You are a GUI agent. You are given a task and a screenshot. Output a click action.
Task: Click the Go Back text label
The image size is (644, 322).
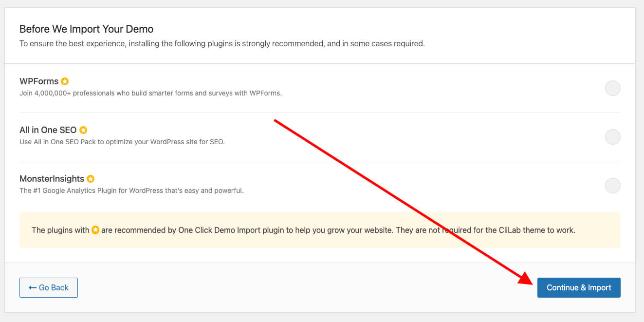click(54, 287)
